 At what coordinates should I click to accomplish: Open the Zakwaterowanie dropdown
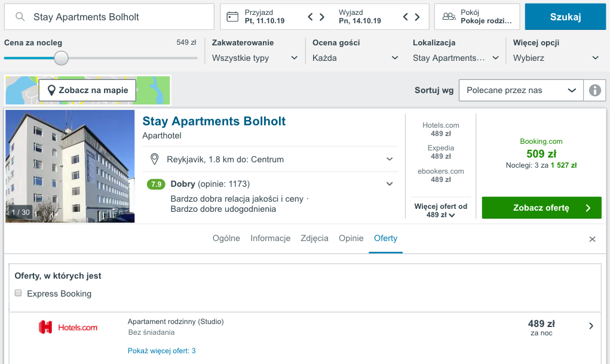click(255, 58)
